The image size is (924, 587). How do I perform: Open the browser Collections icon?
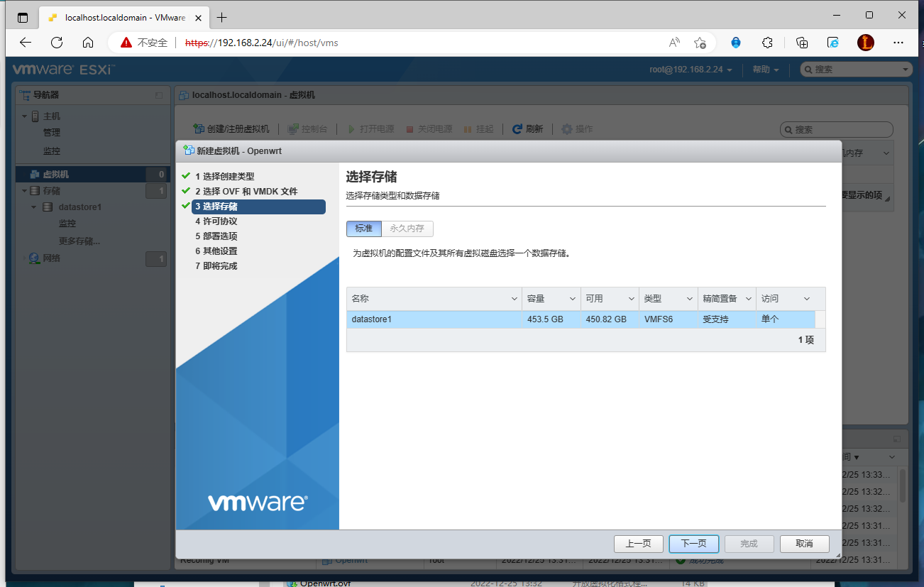802,43
